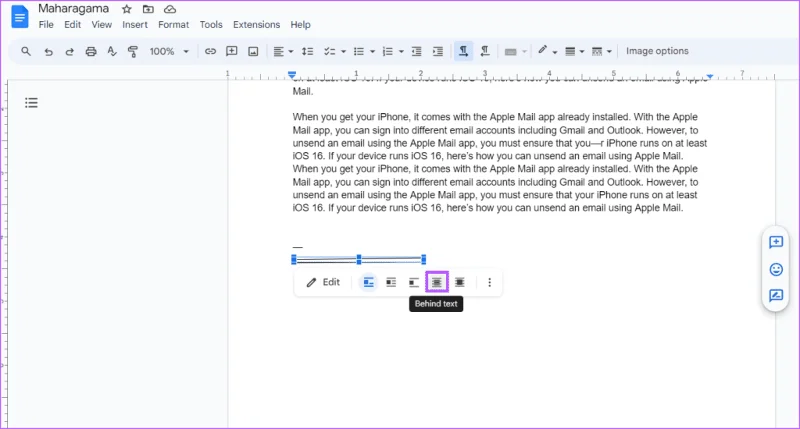Open the Help menu
The image size is (800, 429).
point(301,24)
